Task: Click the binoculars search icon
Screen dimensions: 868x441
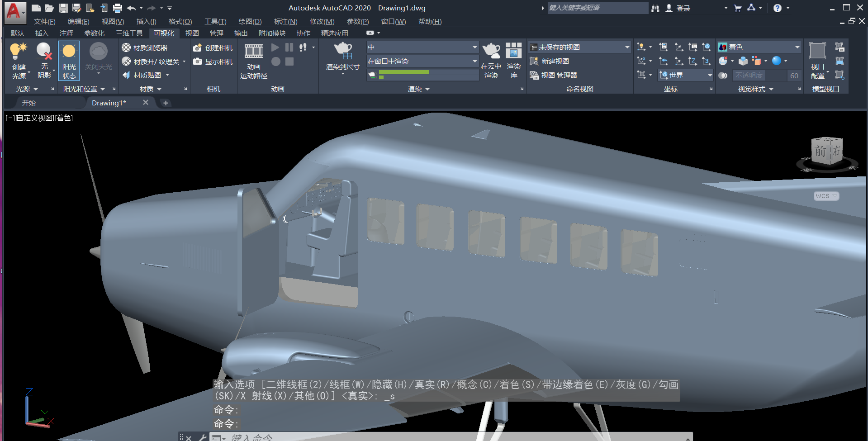Action: coord(655,8)
